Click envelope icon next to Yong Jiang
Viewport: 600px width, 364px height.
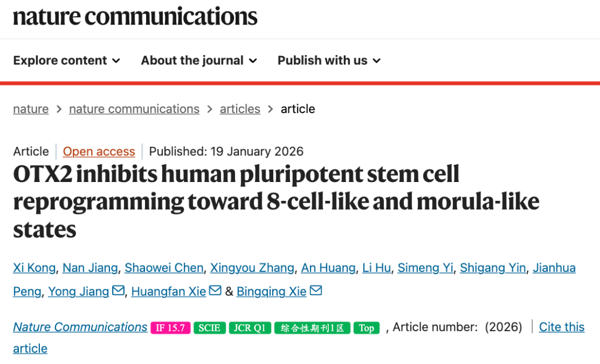click(118, 291)
